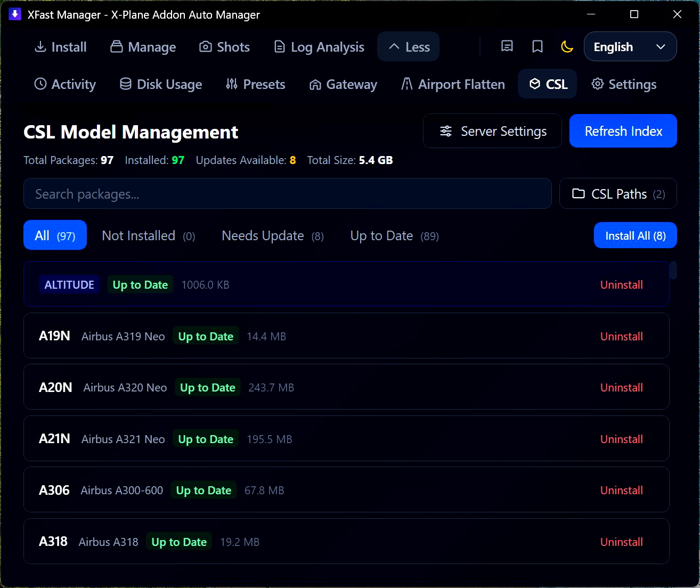The image size is (700, 588).
Task: Click the XFast Manager app icon in title bar
Action: click(15, 14)
